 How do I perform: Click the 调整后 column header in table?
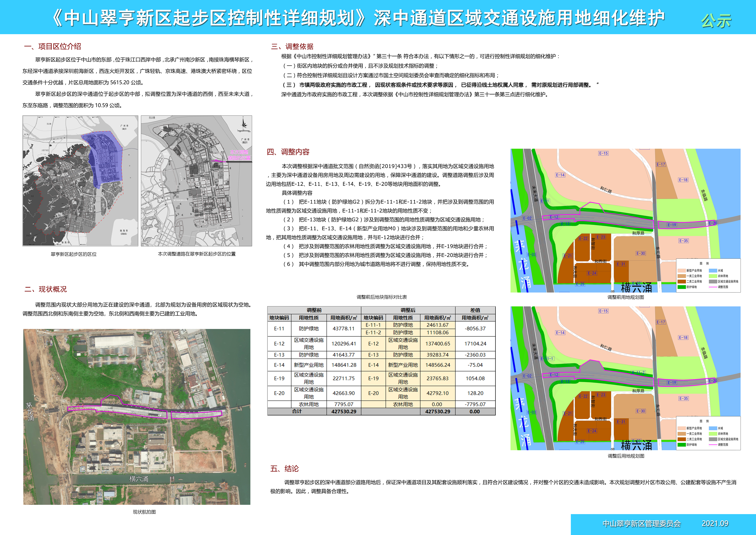[x=408, y=310]
